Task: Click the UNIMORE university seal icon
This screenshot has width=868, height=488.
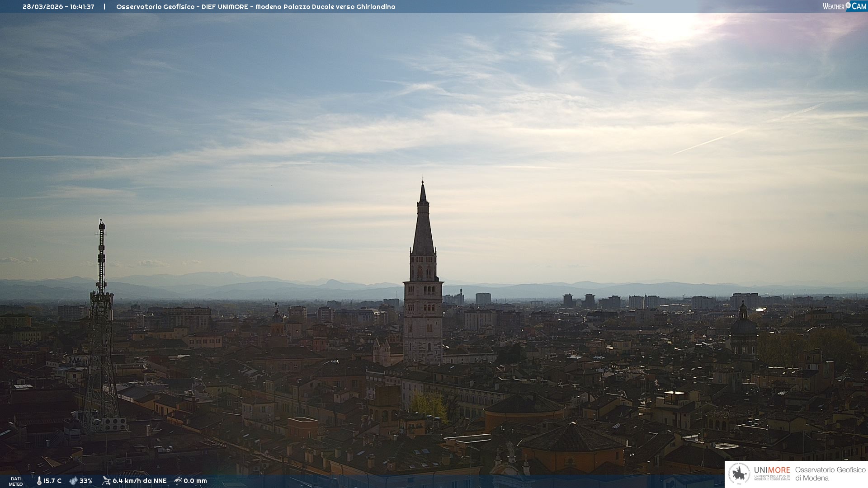Action: coord(739,474)
